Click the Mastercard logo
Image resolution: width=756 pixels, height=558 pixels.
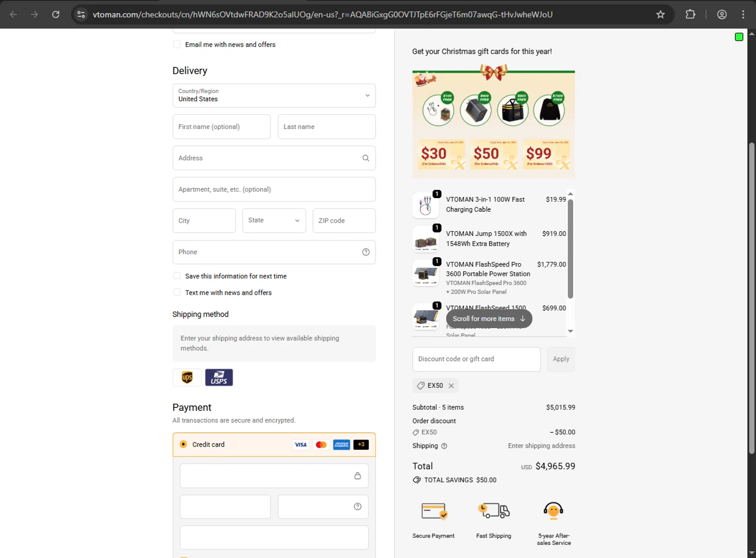pos(321,445)
